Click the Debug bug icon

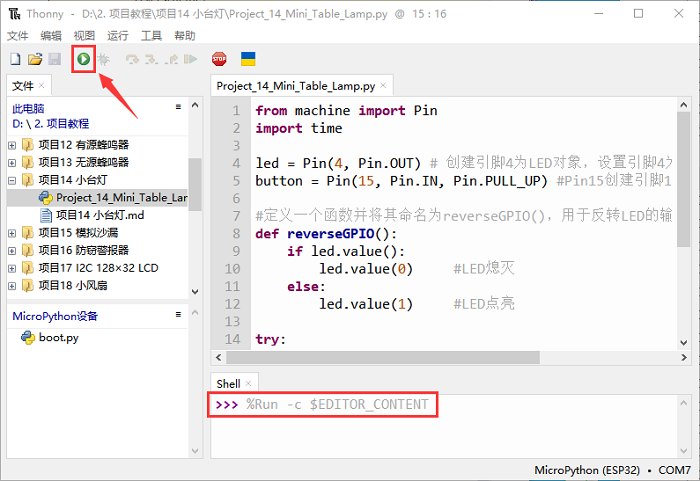(x=104, y=60)
